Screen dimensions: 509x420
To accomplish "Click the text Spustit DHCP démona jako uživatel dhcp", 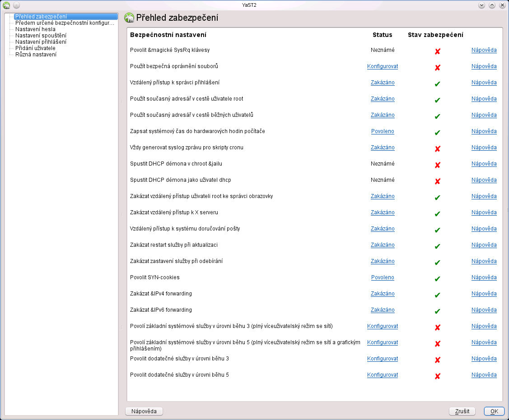I will coord(181,180).
